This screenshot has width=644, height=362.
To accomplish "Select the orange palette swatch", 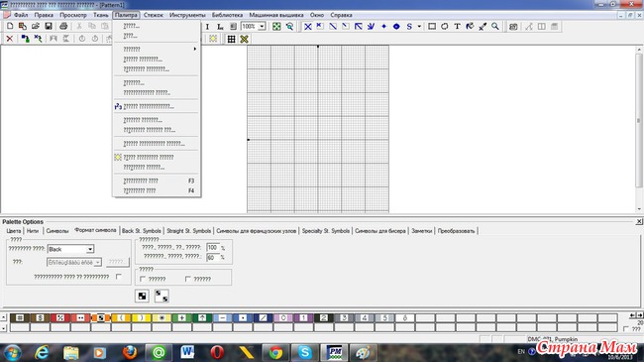I will 101,318.
